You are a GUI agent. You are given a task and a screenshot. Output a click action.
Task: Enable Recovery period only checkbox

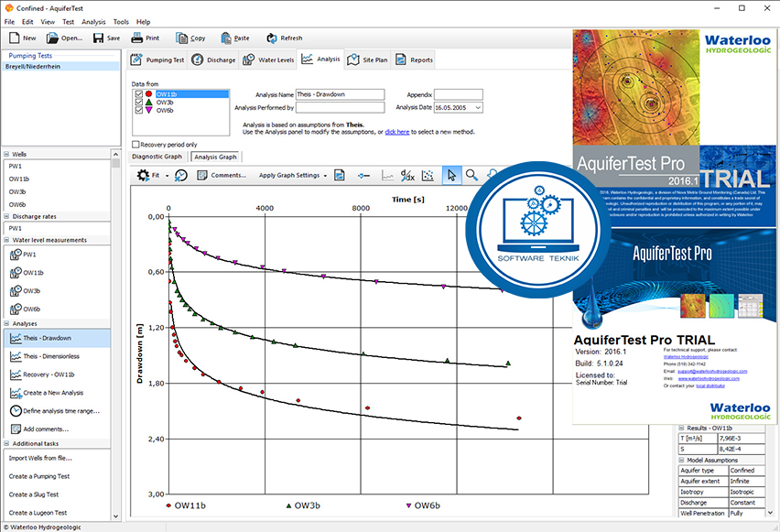[x=135, y=145]
